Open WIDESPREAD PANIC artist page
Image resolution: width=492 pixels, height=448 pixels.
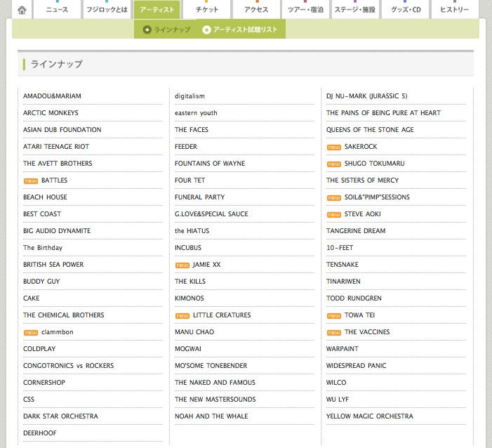pyautogui.click(x=356, y=366)
